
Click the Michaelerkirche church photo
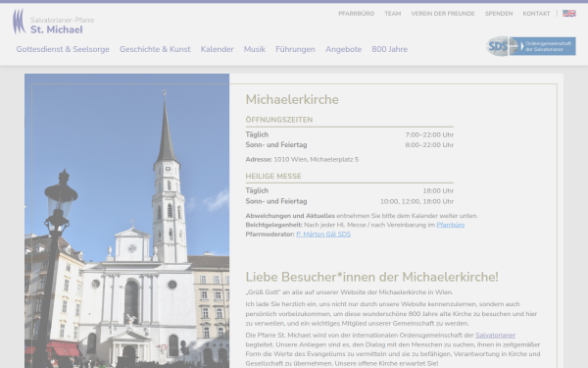[x=126, y=221]
